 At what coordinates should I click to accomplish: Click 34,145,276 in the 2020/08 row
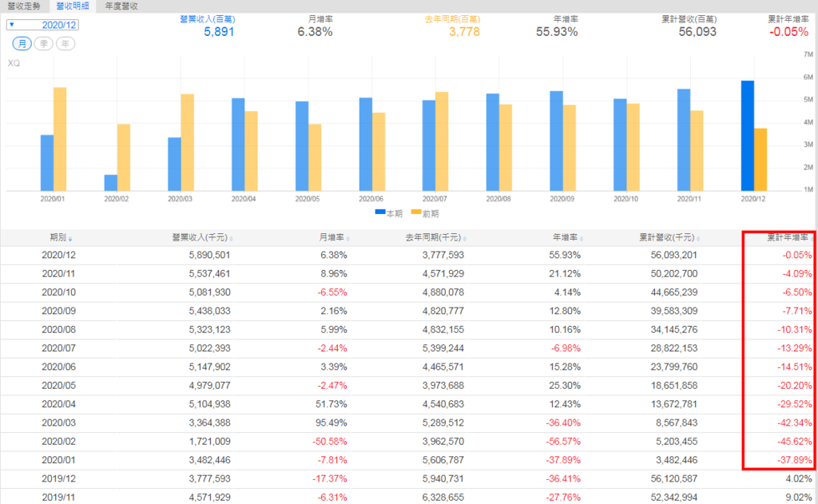tap(674, 330)
